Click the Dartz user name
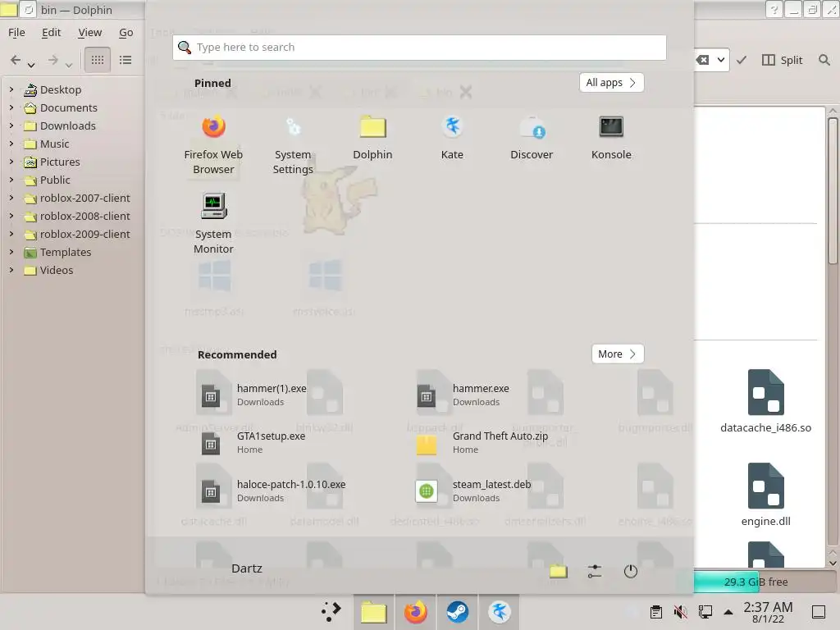Screen dimensions: 840x630 click(246, 568)
